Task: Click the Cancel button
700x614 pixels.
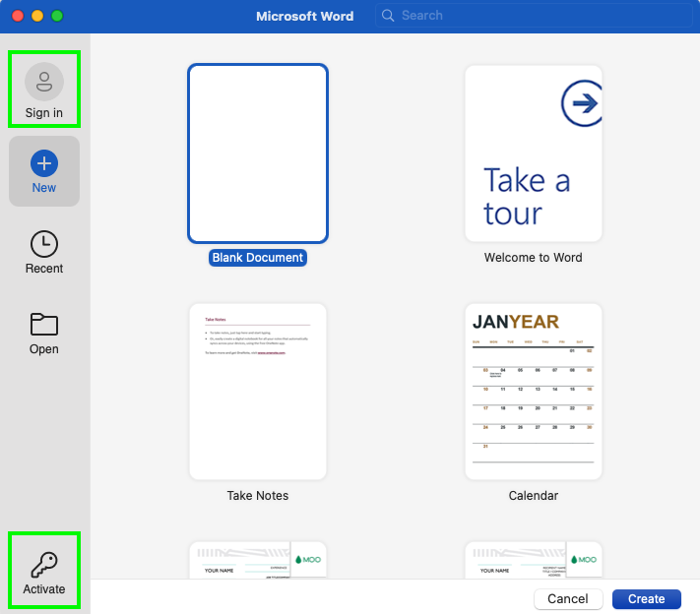Action: click(x=568, y=599)
